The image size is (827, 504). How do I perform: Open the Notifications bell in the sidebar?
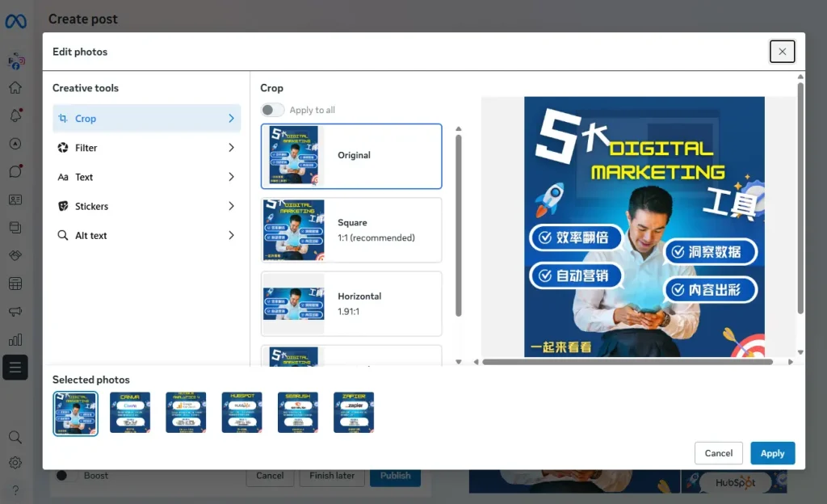pyautogui.click(x=15, y=115)
